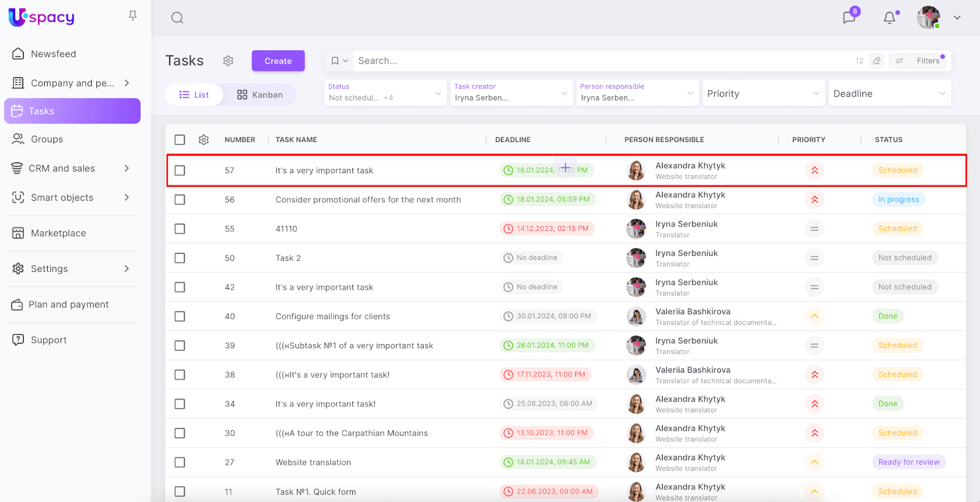Tick the checkbox for task 57

click(179, 170)
